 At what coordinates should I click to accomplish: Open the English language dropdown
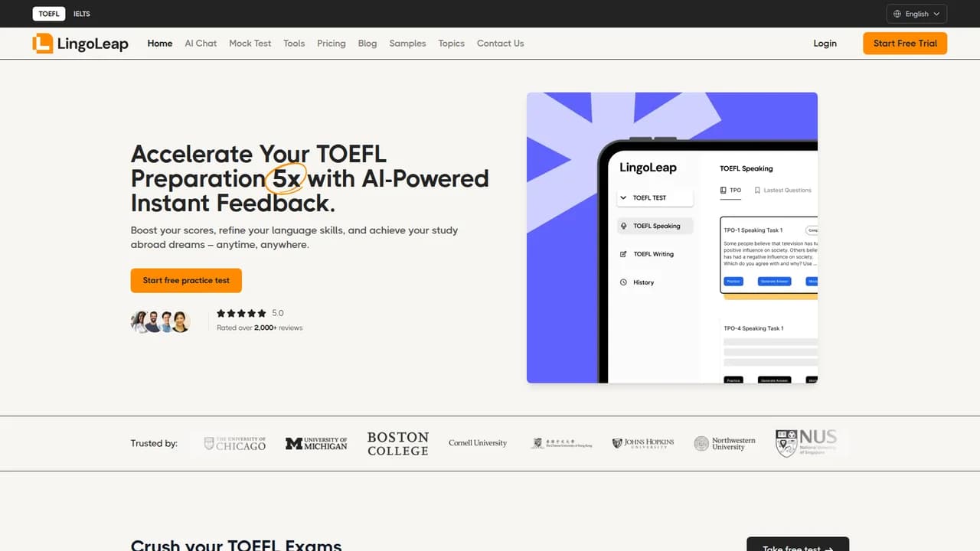[x=916, y=14]
